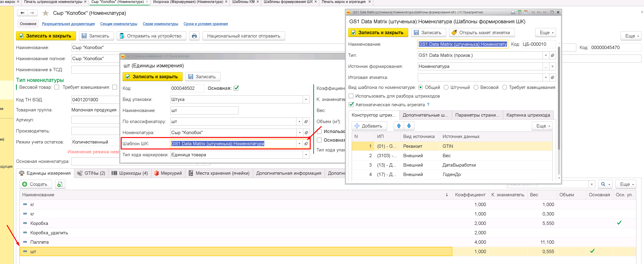The height and width of the screenshot is (264, 644).
Task: Open Шаблон ШК field's linked item icon
Action: click(x=306, y=144)
